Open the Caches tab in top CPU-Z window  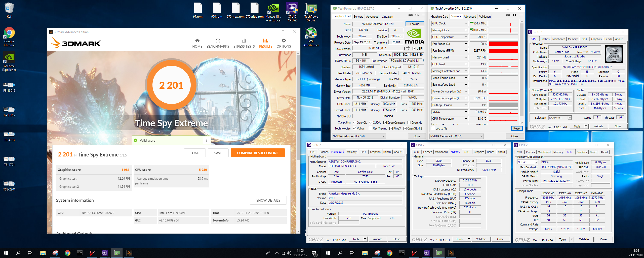(545, 39)
